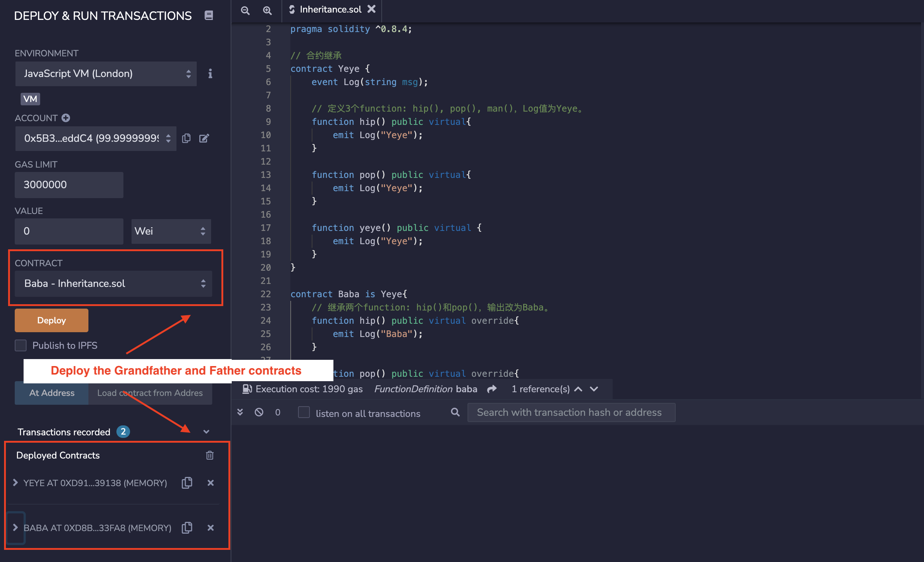The image size is (924, 562).
Task: Change the value unit from Wei
Action: click(171, 231)
